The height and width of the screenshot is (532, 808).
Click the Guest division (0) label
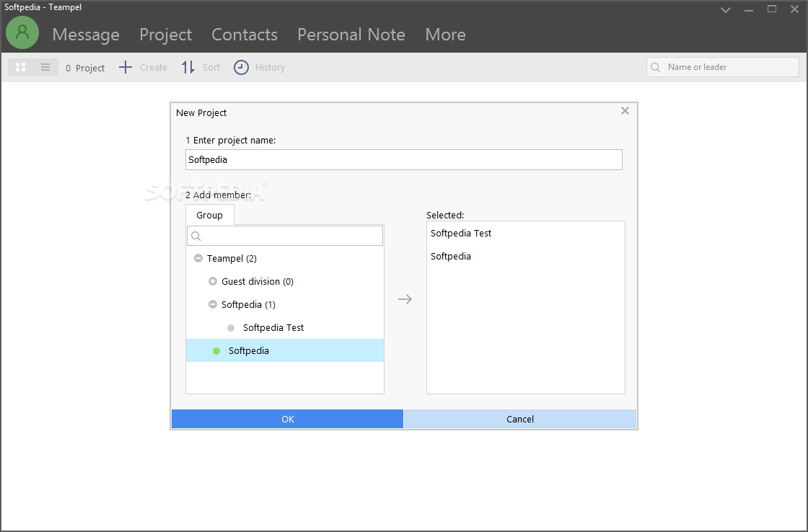click(x=257, y=281)
